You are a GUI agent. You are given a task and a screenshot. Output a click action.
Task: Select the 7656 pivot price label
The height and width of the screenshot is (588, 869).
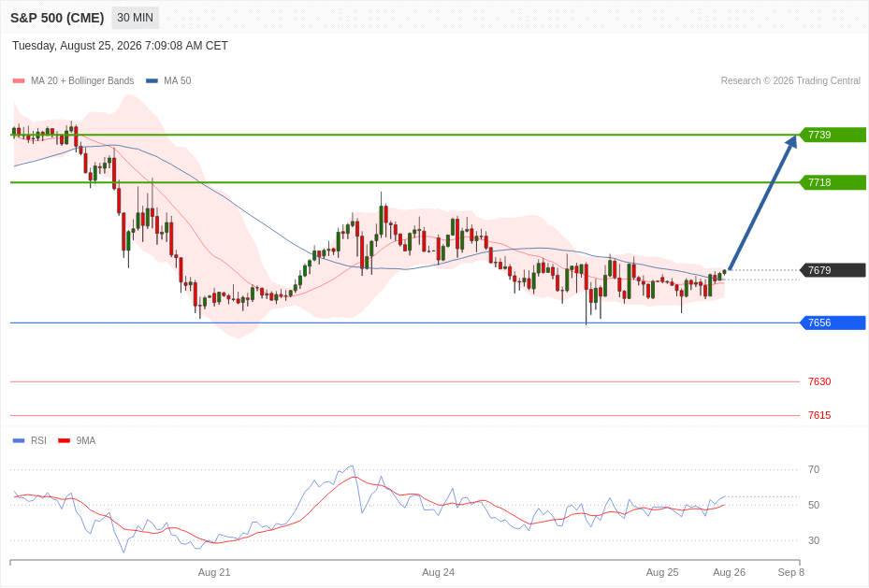833,323
